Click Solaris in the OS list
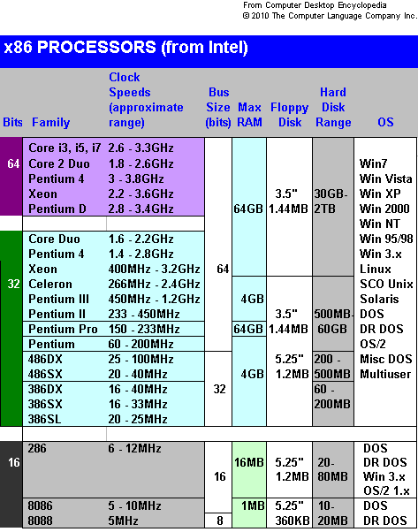Screen dimensions: 418x532 pos(379,299)
